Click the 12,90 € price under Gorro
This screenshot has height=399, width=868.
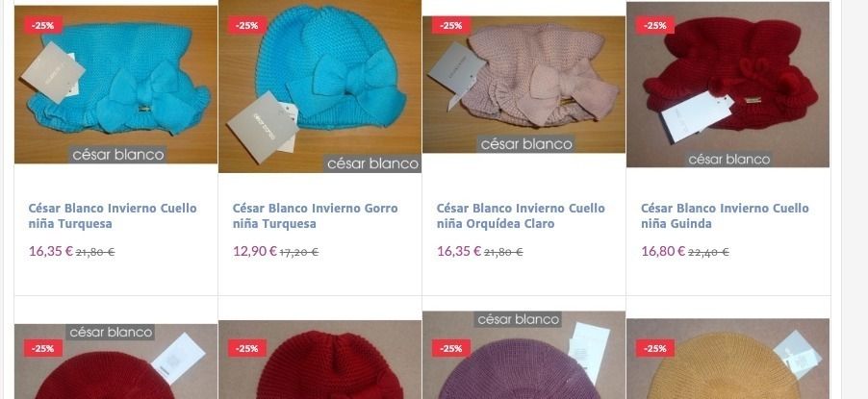pyautogui.click(x=255, y=251)
